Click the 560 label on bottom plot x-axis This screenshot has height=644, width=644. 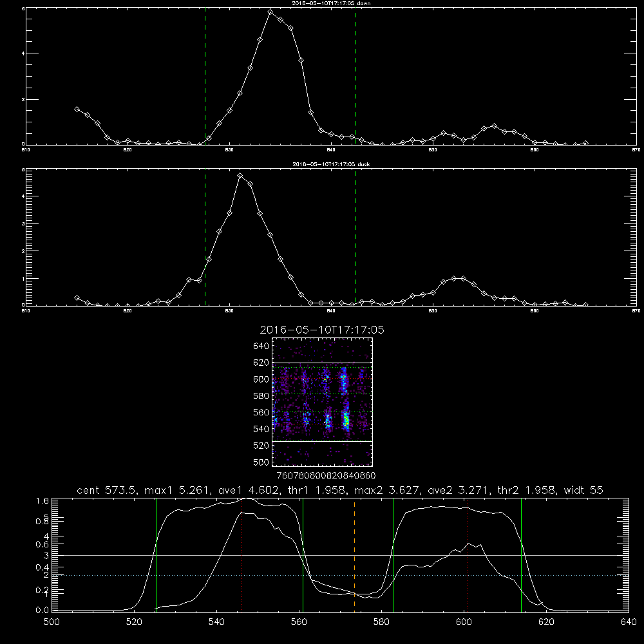(299, 622)
